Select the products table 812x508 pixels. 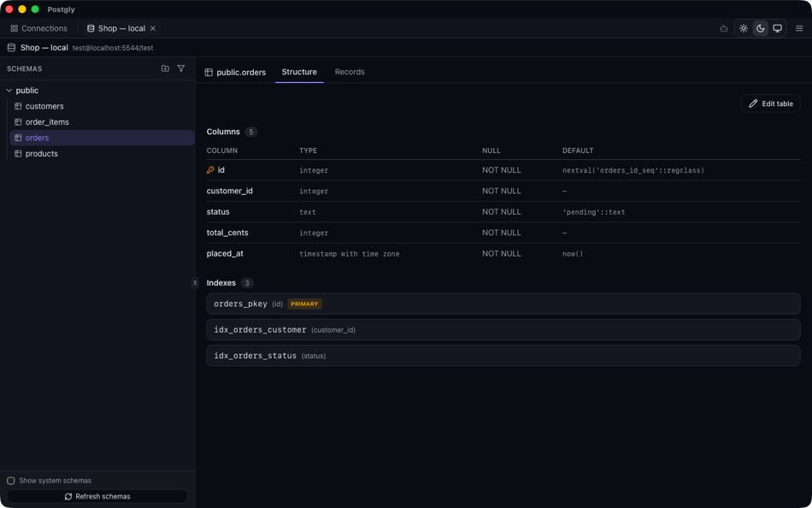(102, 153)
